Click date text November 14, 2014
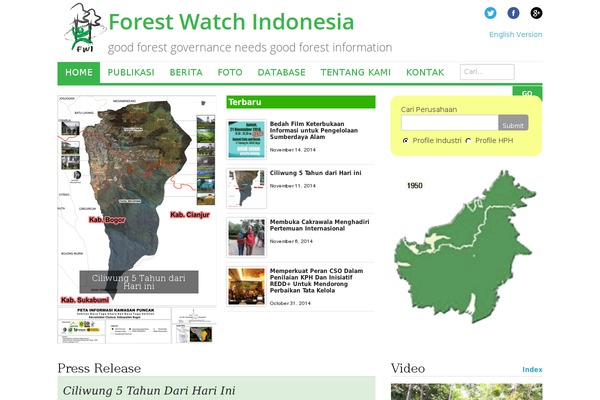The width and height of the screenshot is (600, 400). click(x=293, y=150)
